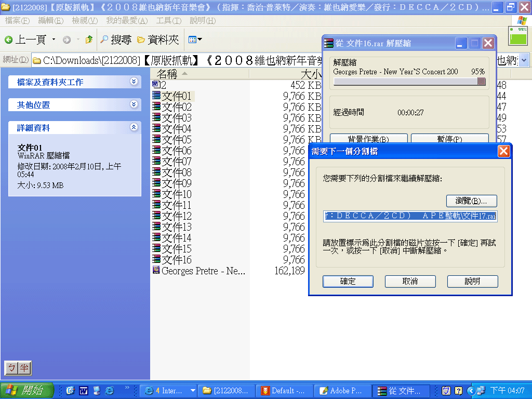The width and height of the screenshot is (532, 399).
Task: Collapse the 詳細資料 panel chevron
Action: point(134,127)
